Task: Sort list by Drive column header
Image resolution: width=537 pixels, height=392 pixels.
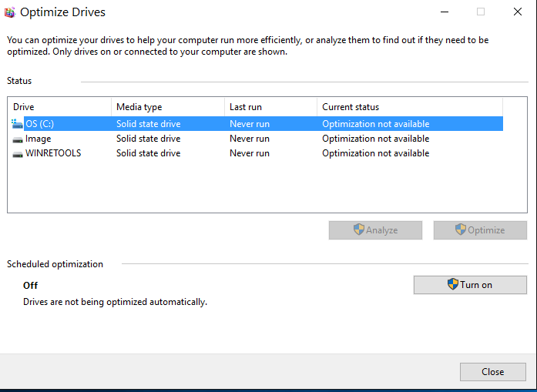Action: click(x=59, y=107)
